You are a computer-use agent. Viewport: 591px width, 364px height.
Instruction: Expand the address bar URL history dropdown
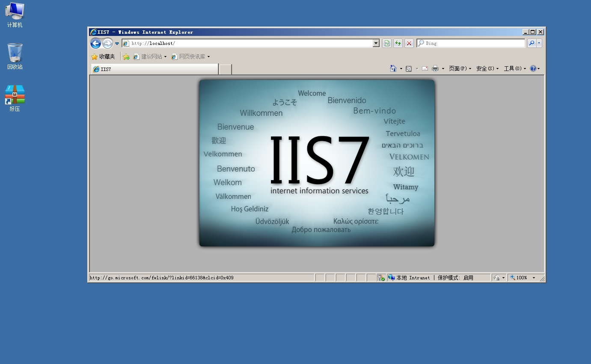376,43
